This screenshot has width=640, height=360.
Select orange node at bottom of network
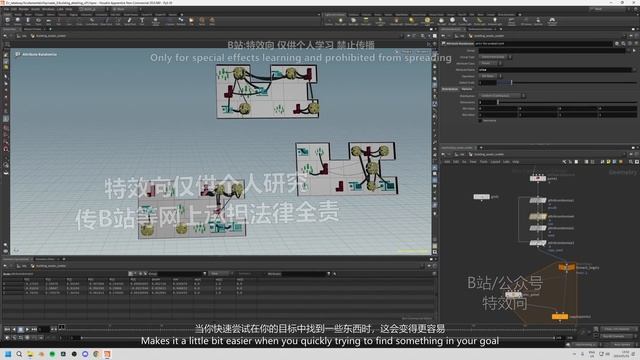pos(560,316)
